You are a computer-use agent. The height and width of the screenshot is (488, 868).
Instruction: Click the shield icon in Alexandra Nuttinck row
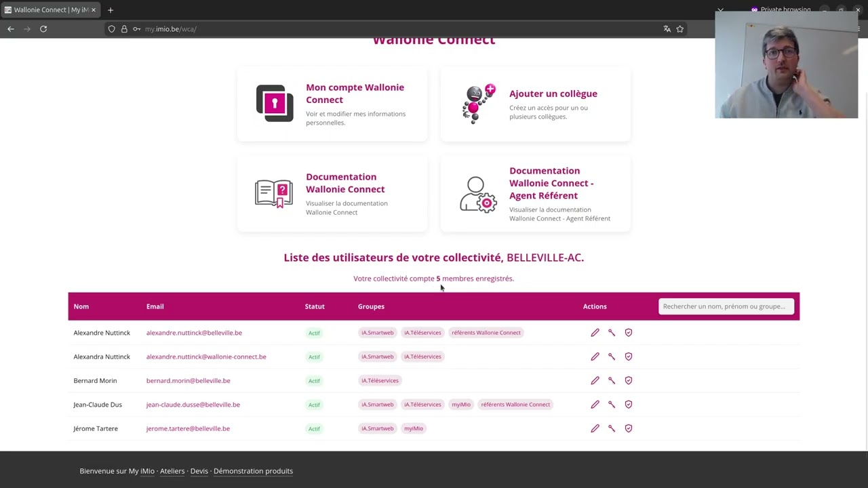pos(629,357)
